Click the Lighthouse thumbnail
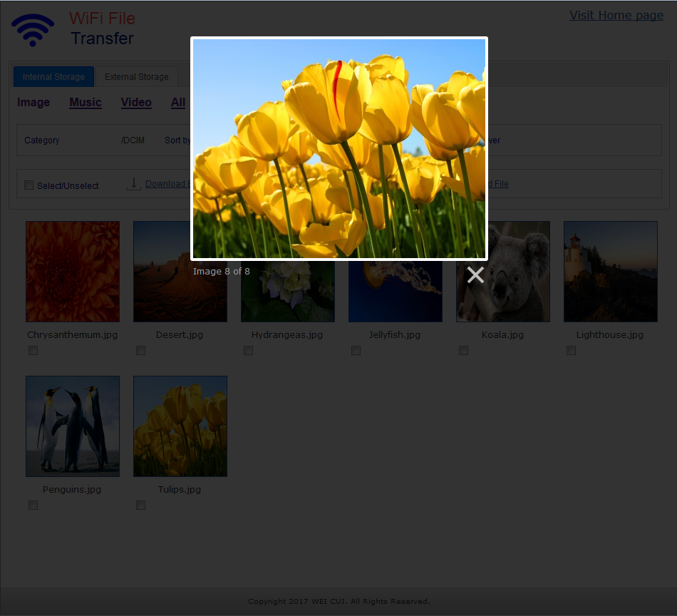This screenshot has width=677, height=616. click(x=610, y=272)
